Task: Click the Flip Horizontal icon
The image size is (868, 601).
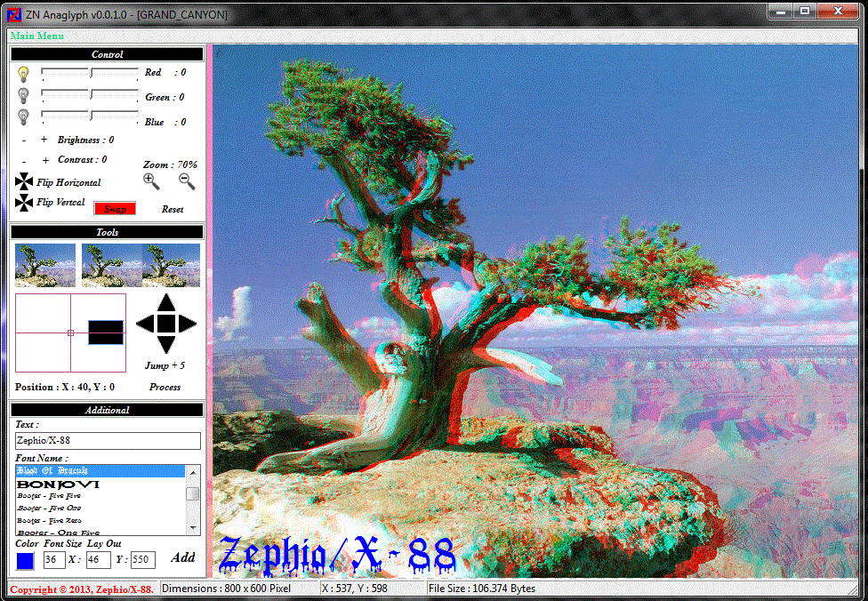Action: [24, 181]
